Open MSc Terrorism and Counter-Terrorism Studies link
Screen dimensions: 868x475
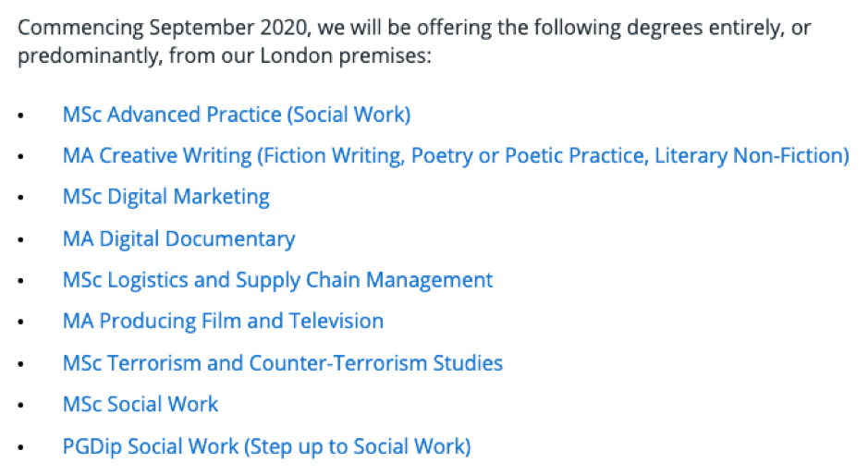[283, 363]
